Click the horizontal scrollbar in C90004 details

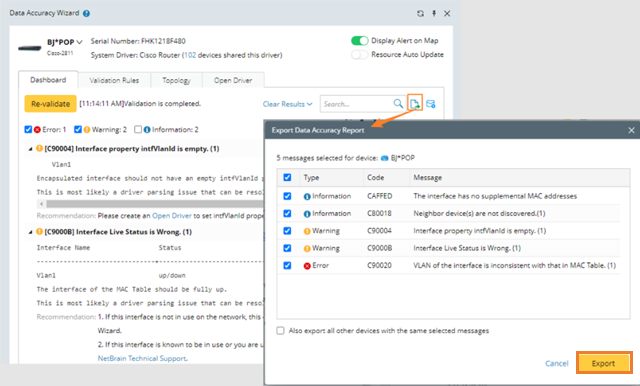(155, 203)
